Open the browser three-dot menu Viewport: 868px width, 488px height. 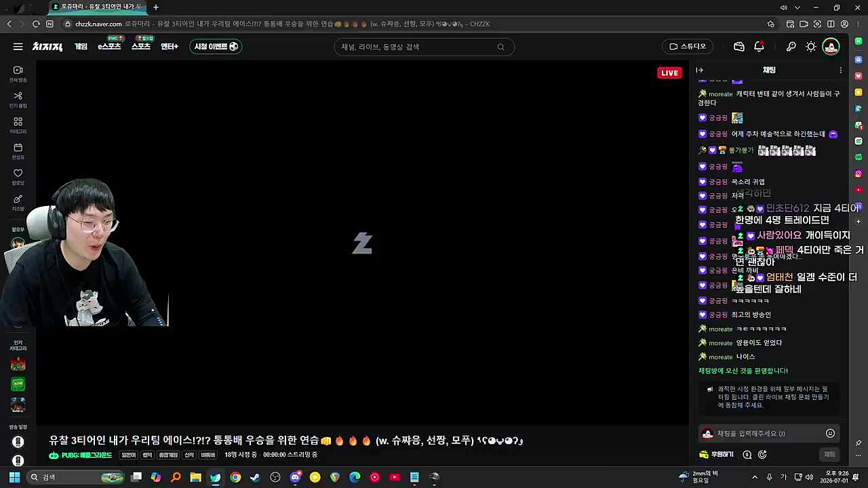click(858, 24)
